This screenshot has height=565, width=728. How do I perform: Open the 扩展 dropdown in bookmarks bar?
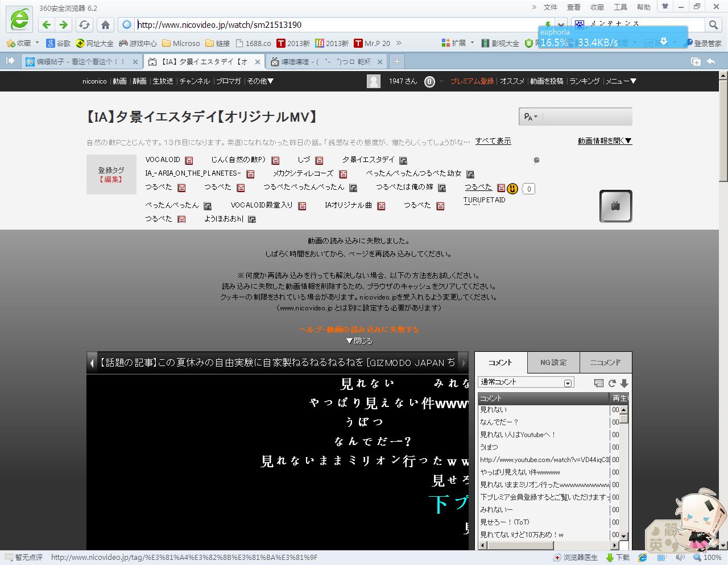coord(458,43)
